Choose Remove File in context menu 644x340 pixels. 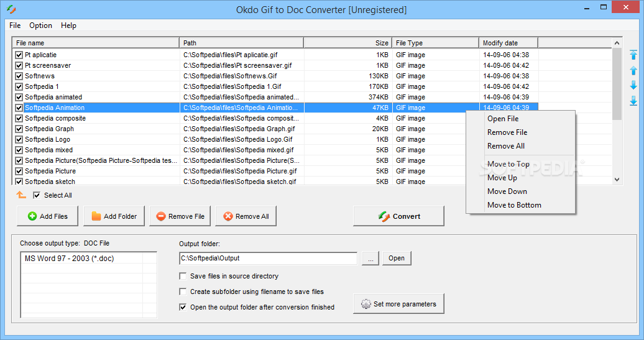tap(520, 132)
